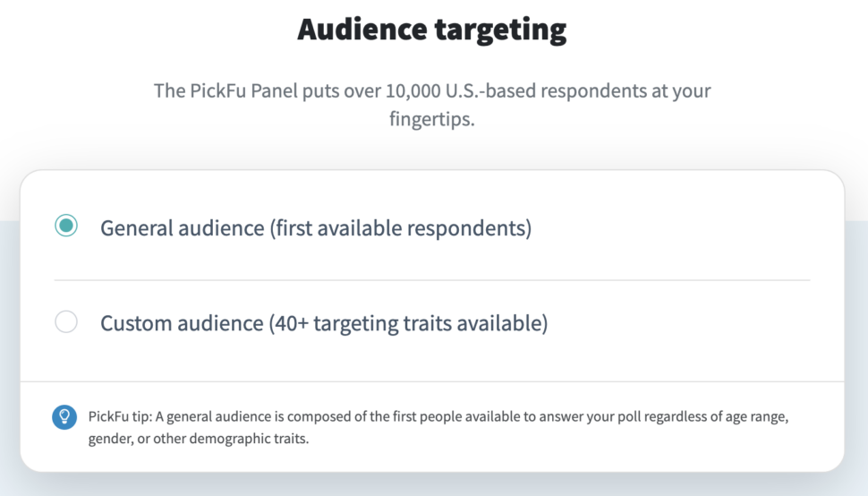The height and width of the screenshot is (496, 868).
Task: Click the words 'Custom audience' in the second option
Action: [x=182, y=323]
